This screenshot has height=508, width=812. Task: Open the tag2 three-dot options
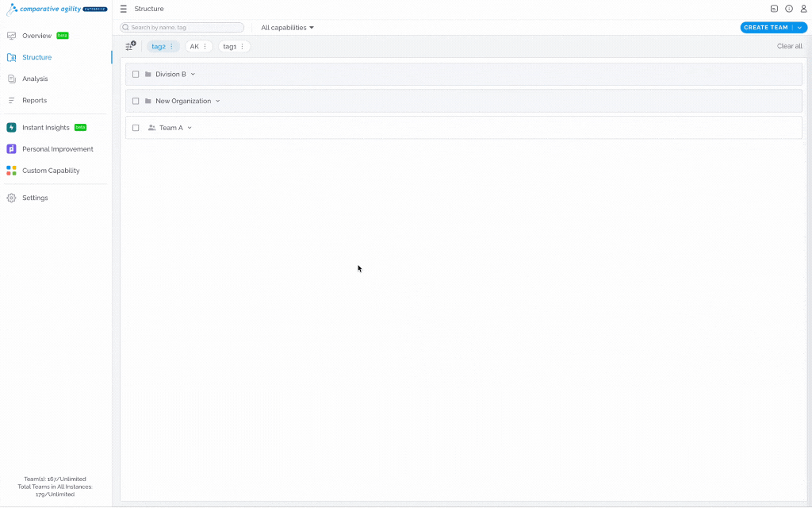coord(172,47)
